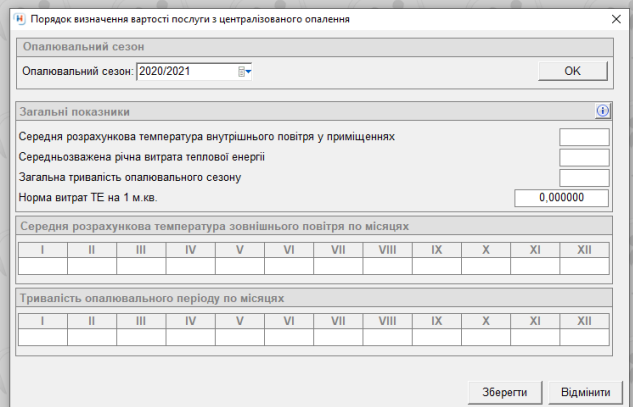
Task: Click month VI cell in outdoor temperature table
Action: pos(289,266)
